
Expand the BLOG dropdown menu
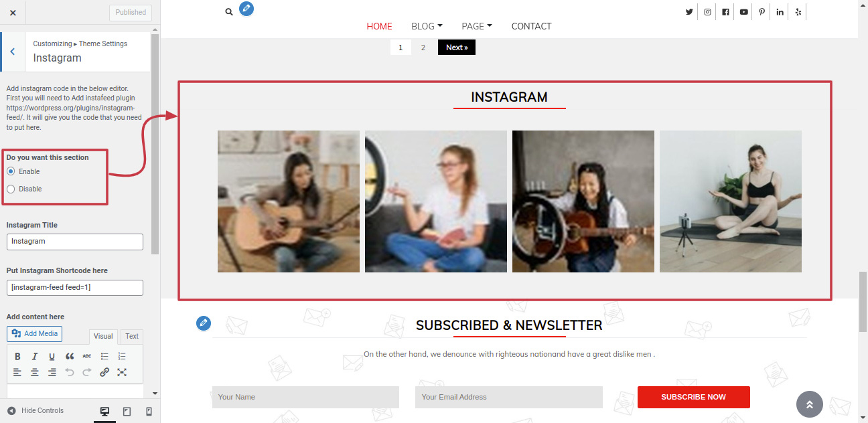coord(427,26)
